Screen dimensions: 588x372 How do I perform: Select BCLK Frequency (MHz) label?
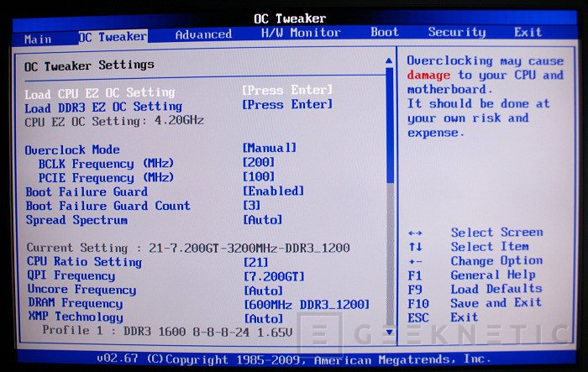click(x=106, y=164)
